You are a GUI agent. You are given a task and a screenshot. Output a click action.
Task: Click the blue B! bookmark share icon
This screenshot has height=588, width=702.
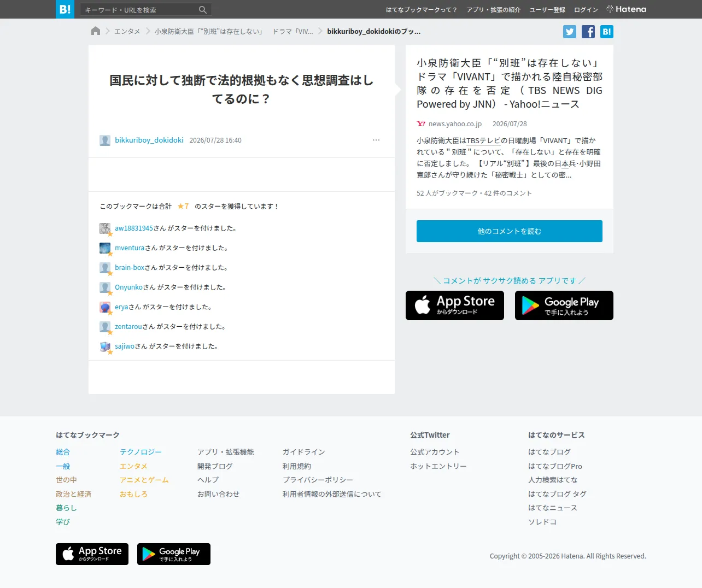(607, 32)
